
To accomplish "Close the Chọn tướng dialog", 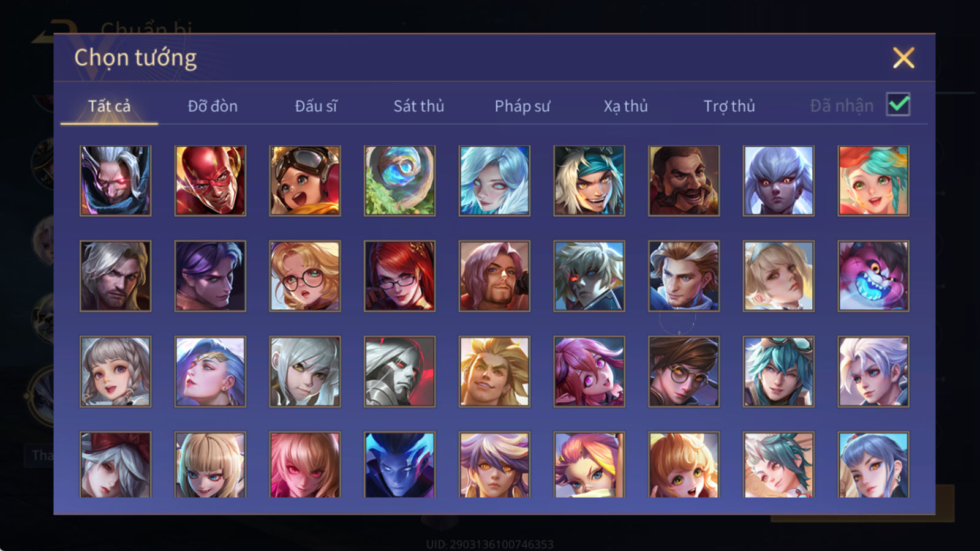I will [x=903, y=58].
